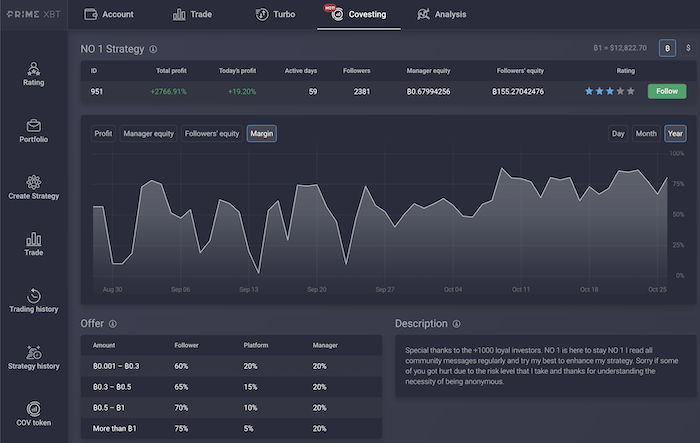
Task: Open the Covesting tab label
Action: pos(367,14)
